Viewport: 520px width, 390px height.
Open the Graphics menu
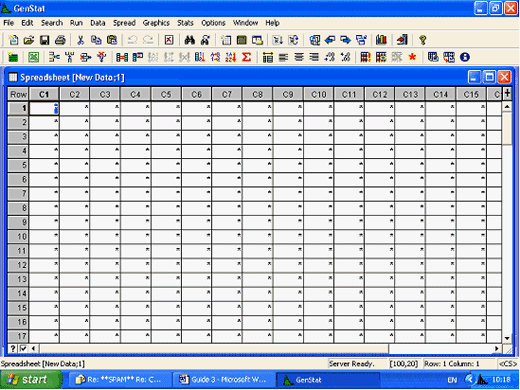[156, 23]
